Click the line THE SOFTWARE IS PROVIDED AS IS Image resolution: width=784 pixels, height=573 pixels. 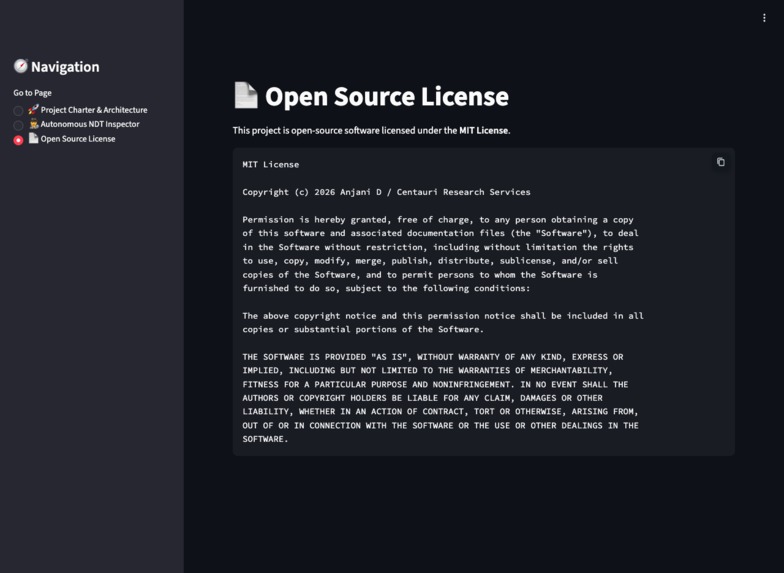(433, 357)
